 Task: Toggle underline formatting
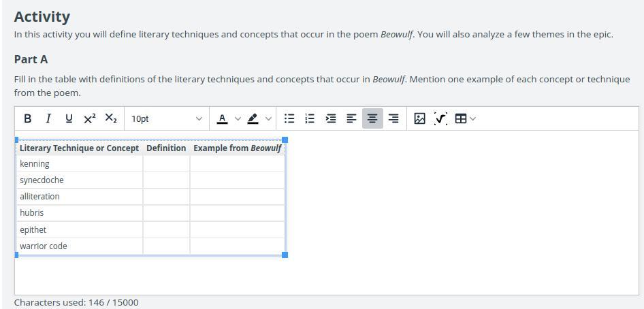click(x=69, y=118)
